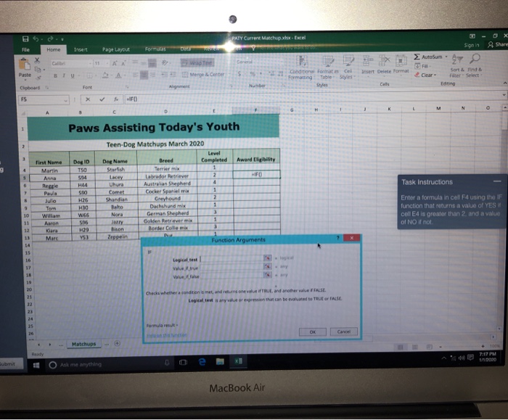508x420 pixels.
Task: Click the AutoSum sigma icon
Action: coord(417,57)
